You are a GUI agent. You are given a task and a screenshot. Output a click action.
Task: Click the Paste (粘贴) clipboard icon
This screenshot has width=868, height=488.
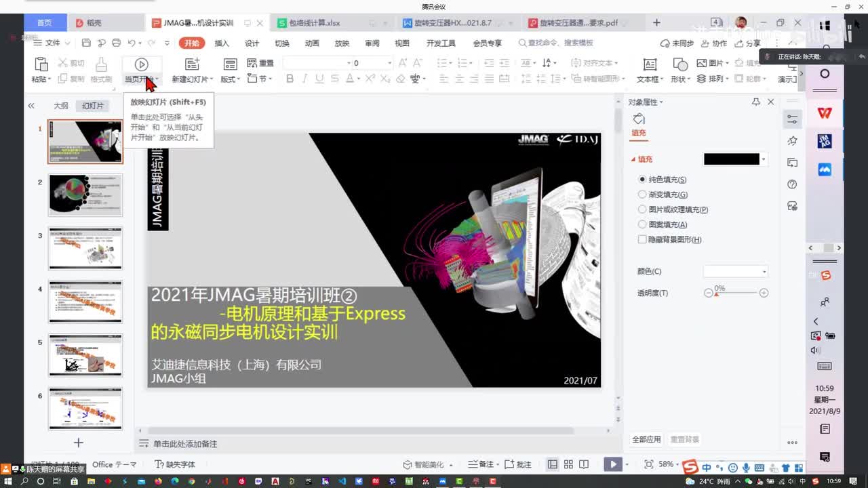[41, 64]
